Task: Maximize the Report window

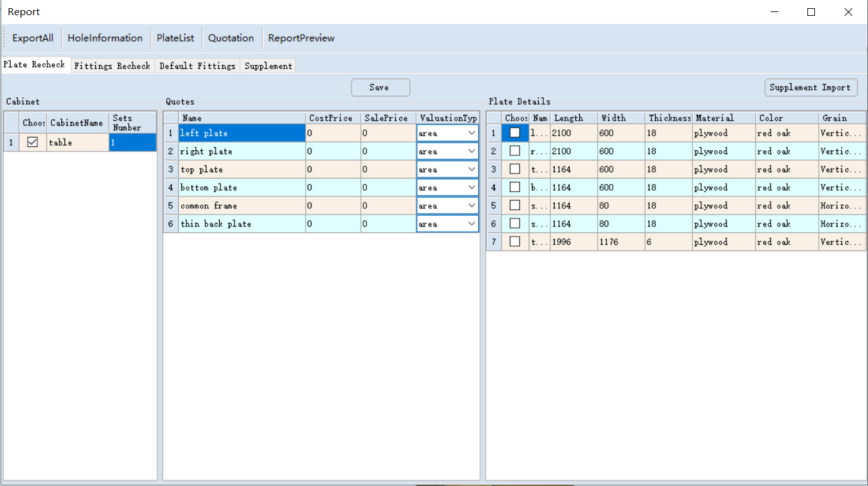Action: tap(811, 12)
